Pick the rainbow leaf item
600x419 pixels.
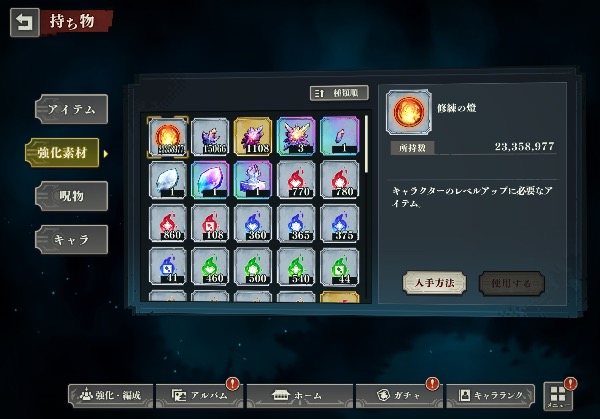click(210, 180)
